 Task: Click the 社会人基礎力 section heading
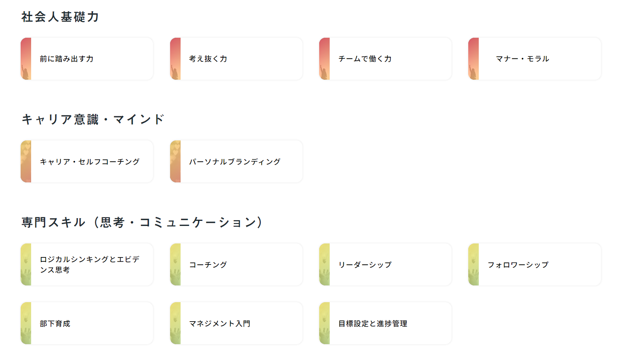tap(60, 17)
